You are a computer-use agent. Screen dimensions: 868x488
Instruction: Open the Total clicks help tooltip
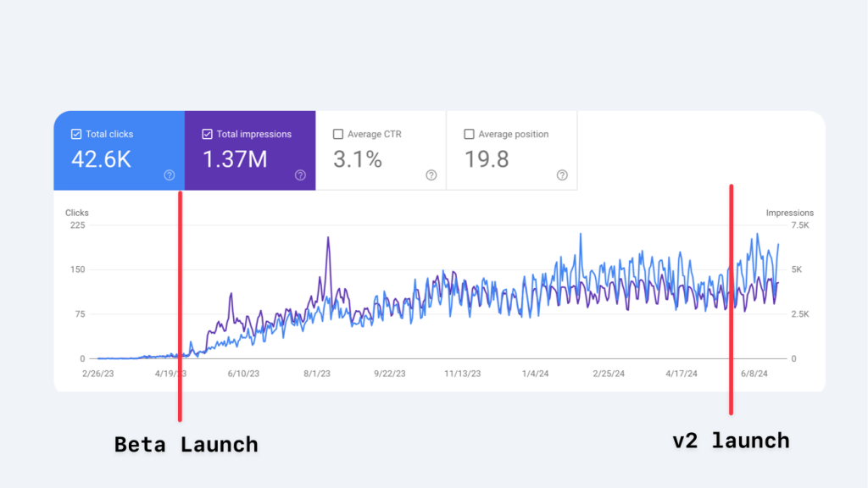coord(168,175)
